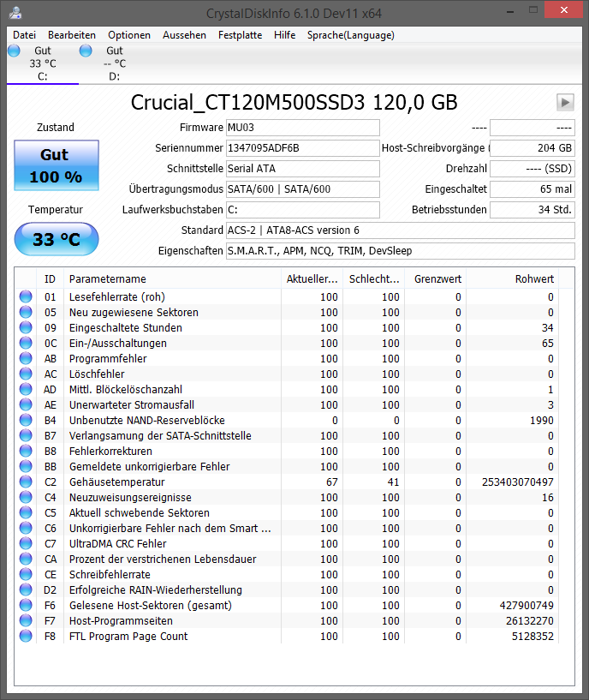
Task: Click status icon for Unerwarteter Stromausfall
Action: tap(26, 404)
